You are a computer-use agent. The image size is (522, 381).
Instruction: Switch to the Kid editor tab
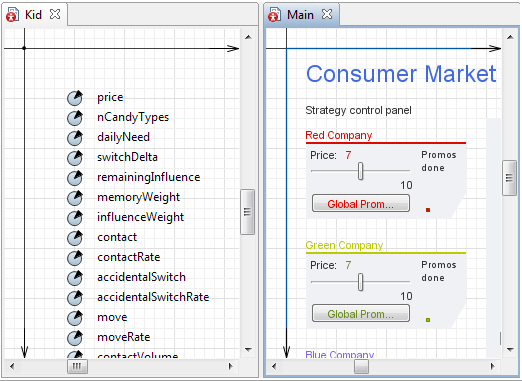pyautogui.click(x=33, y=15)
